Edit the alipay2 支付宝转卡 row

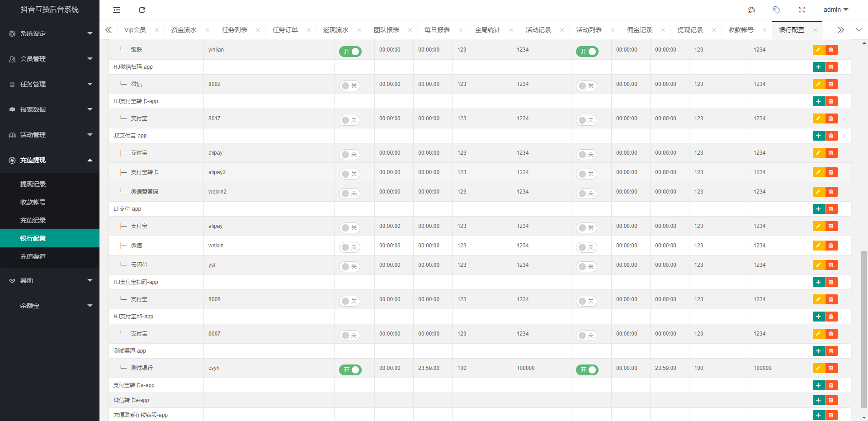[x=819, y=172]
